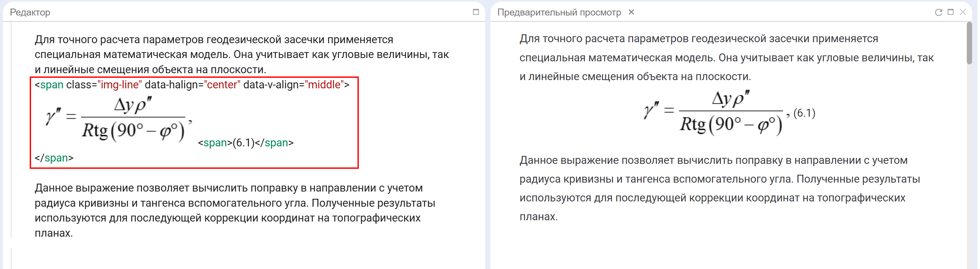The height and width of the screenshot is (269, 980).
Task: Click the formula image in the editor
Action: coord(119,119)
